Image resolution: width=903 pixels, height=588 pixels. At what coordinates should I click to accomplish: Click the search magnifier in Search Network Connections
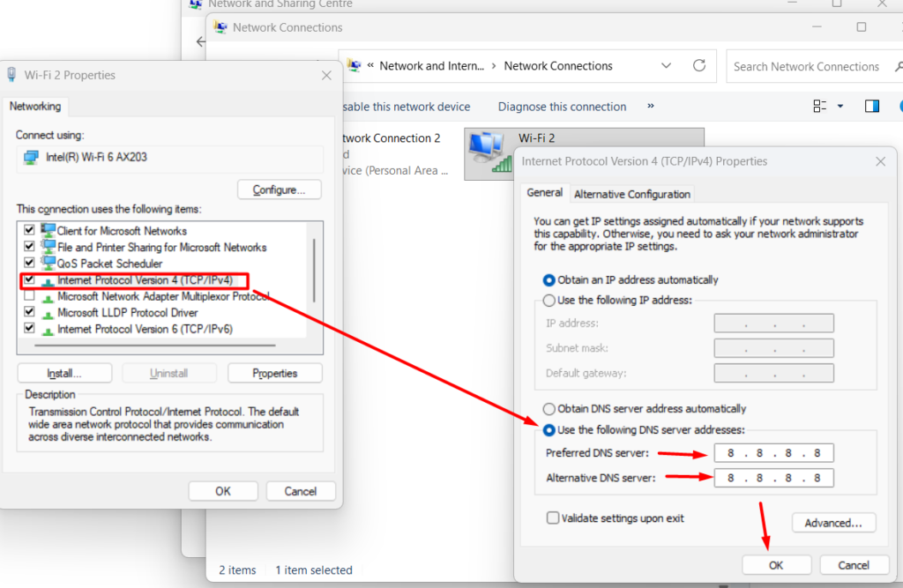(899, 66)
